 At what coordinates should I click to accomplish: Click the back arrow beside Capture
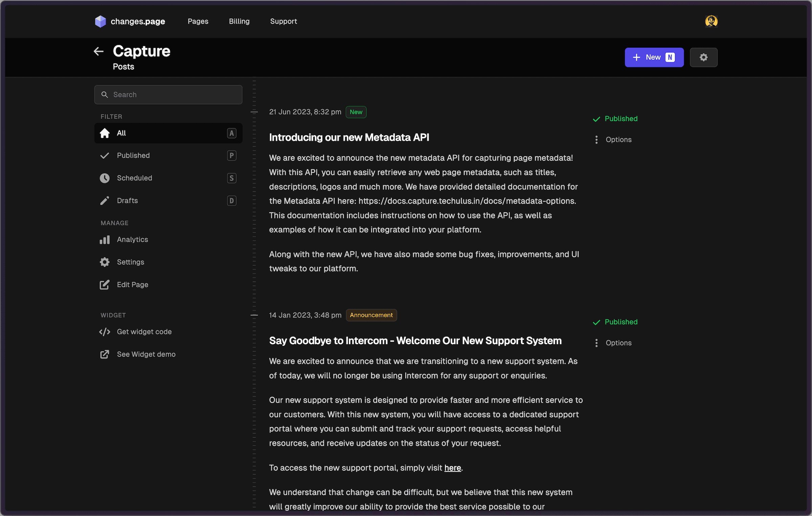click(98, 51)
